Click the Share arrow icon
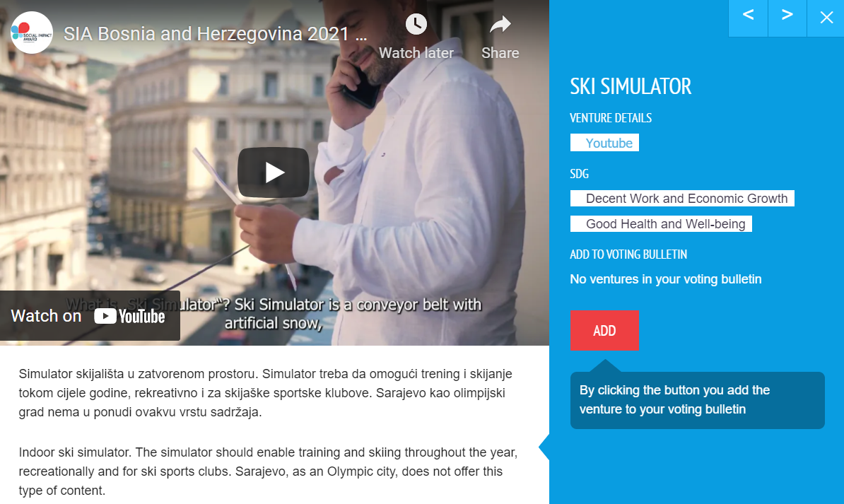 tap(500, 24)
